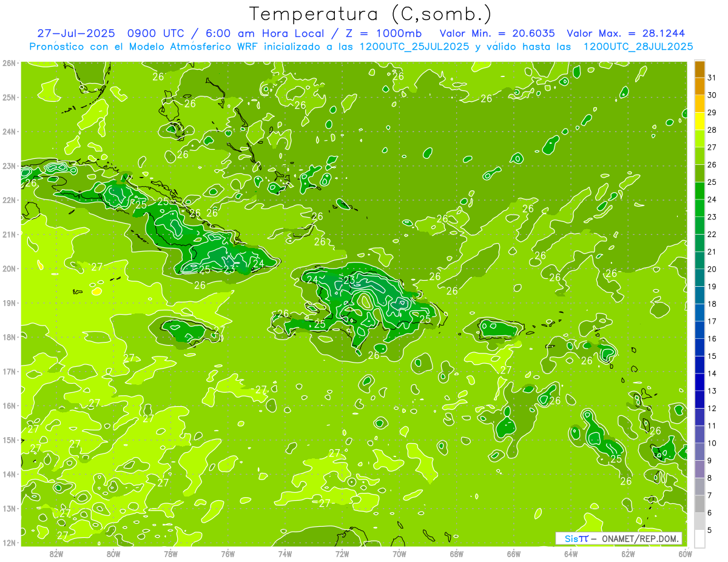Click the 78W longitude axis label
Viewport: 728px width, 562px height.
pos(170,554)
